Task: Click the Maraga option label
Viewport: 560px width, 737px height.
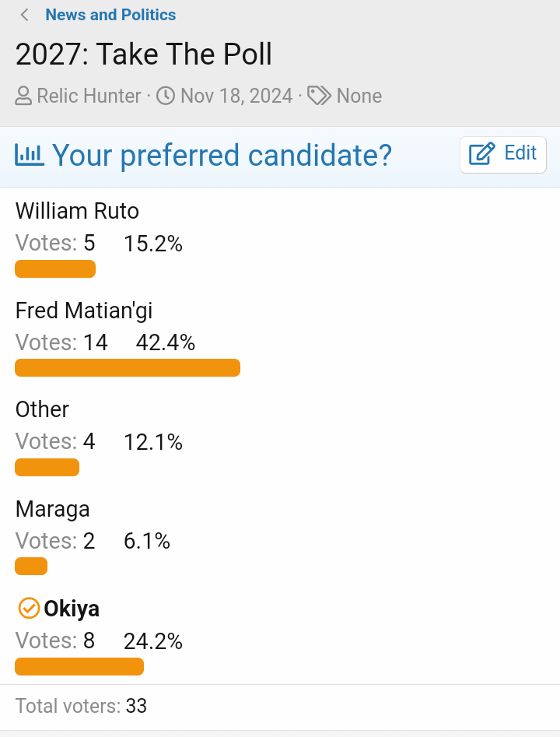Action: pyautogui.click(x=52, y=509)
